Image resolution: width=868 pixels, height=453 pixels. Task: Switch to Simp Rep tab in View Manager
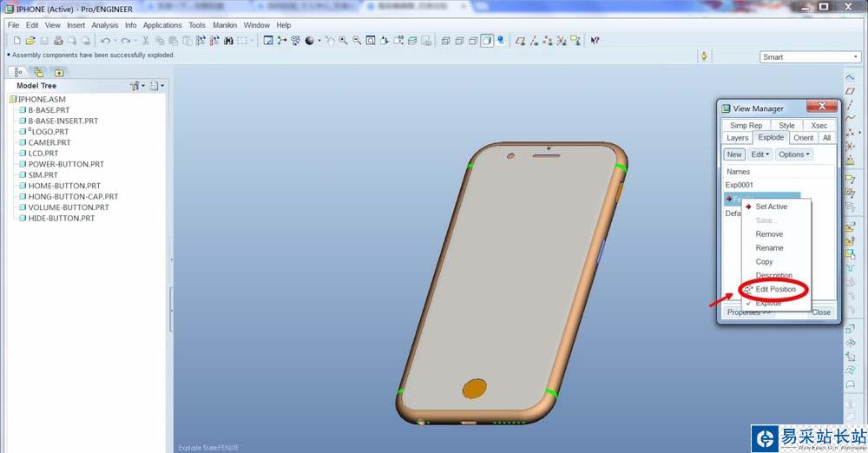(x=746, y=125)
